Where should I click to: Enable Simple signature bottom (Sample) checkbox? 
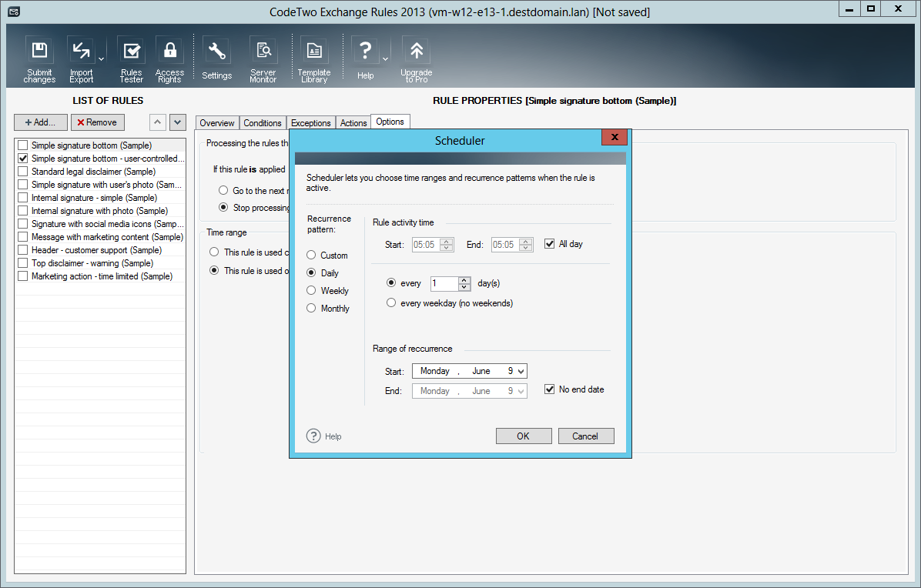click(x=23, y=145)
